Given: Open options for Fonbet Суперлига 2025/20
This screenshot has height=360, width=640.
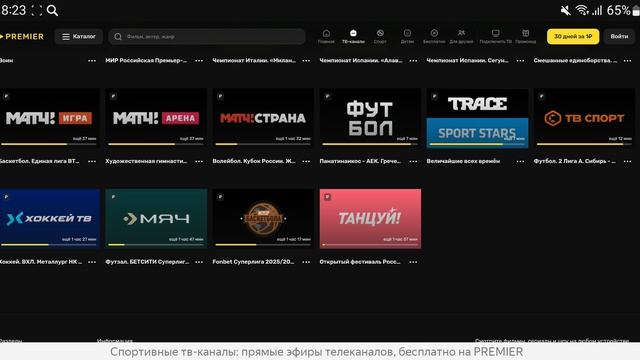Looking at the screenshot, I should click(306, 262).
